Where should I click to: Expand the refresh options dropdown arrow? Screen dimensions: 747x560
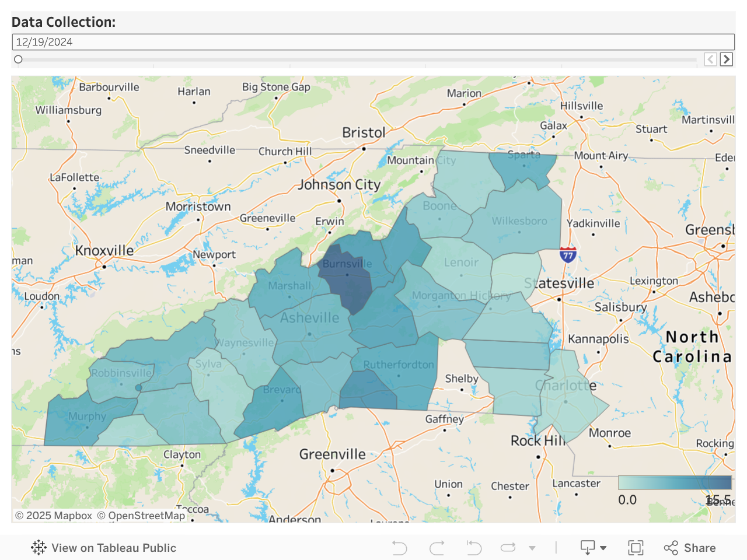(x=532, y=548)
